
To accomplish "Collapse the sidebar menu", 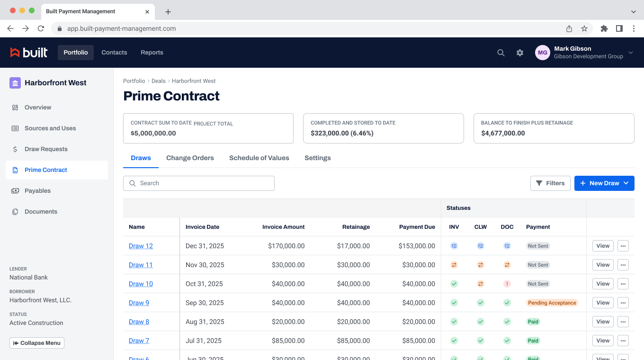I will pyautogui.click(x=37, y=343).
